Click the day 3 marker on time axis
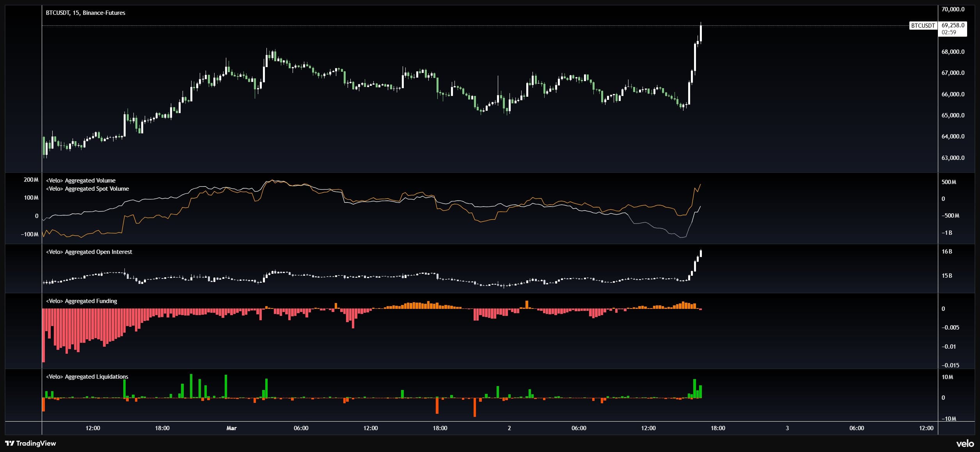Image resolution: width=980 pixels, height=452 pixels. (x=787, y=428)
